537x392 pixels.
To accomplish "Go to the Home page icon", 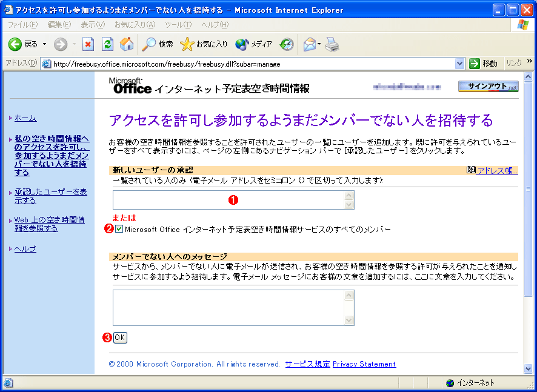I will click(x=127, y=44).
